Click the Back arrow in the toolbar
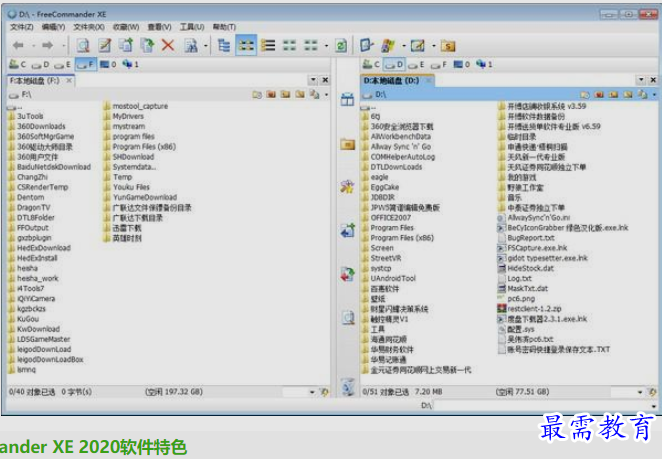Screen dimensions: 662x459 click(x=18, y=45)
